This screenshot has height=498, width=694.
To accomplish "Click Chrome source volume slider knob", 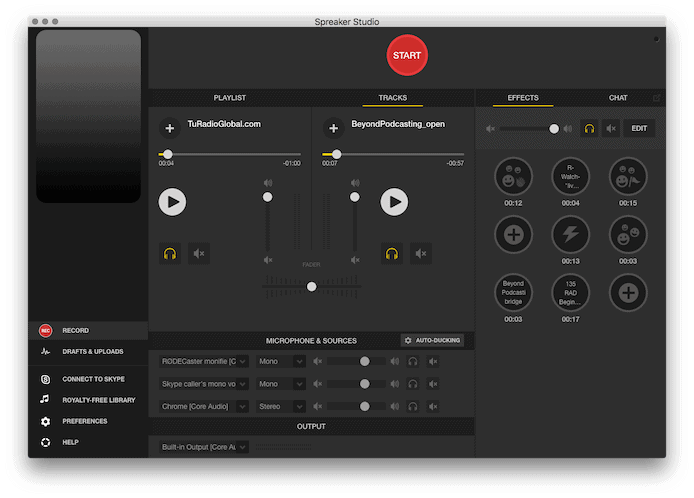I will pos(364,406).
